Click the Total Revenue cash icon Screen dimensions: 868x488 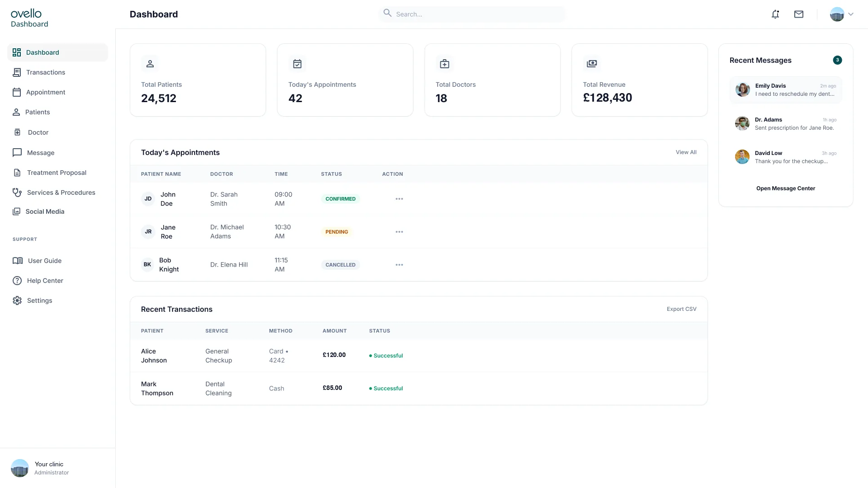point(592,63)
